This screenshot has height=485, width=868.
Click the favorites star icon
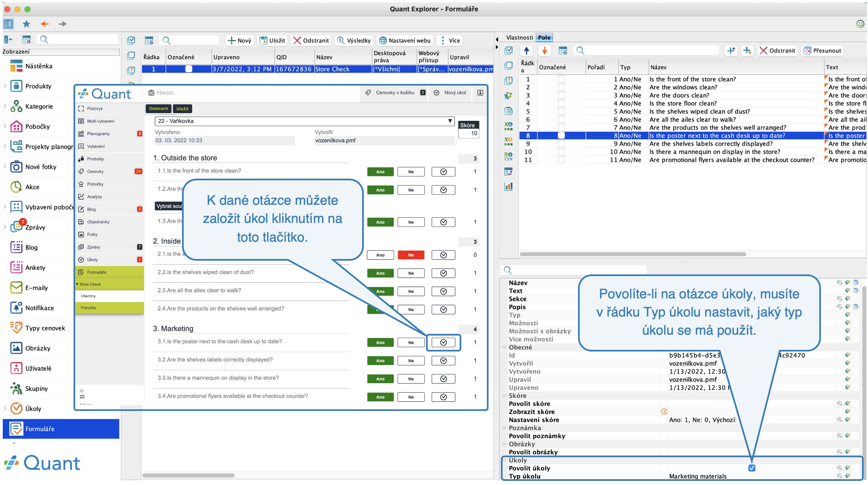(x=26, y=24)
